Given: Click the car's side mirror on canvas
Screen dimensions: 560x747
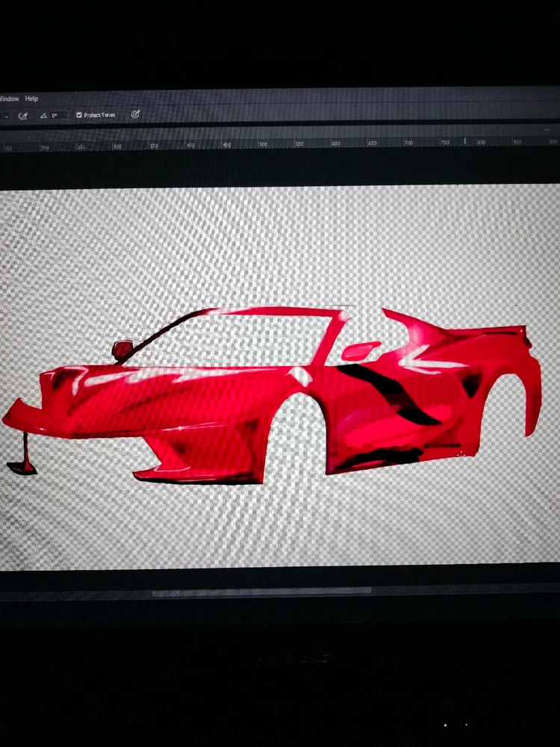Looking at the screenshot, I should pyautogui.click(x=122, y=349).
